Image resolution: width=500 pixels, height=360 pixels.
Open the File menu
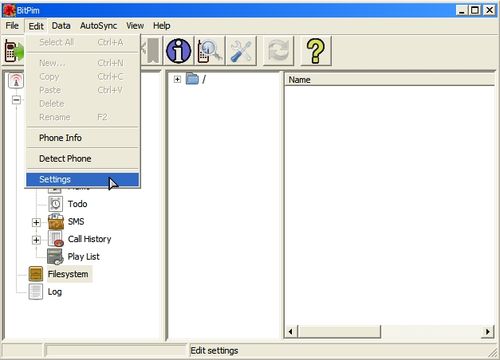tap(12, 26)
